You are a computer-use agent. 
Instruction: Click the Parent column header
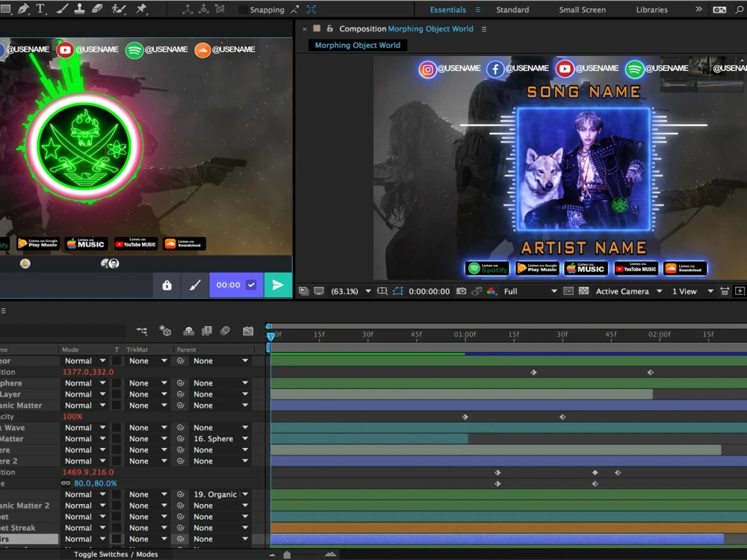point(186,349)
